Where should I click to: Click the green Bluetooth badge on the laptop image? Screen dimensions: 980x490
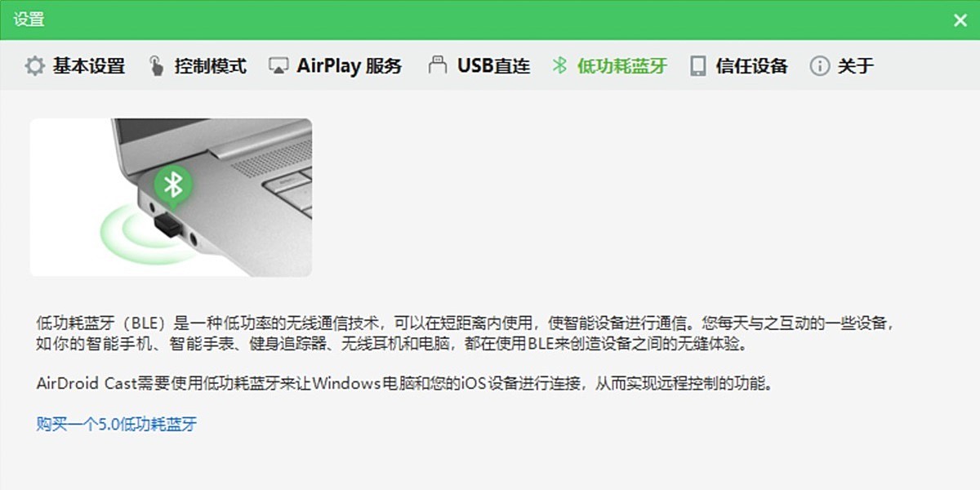point(173,185)
